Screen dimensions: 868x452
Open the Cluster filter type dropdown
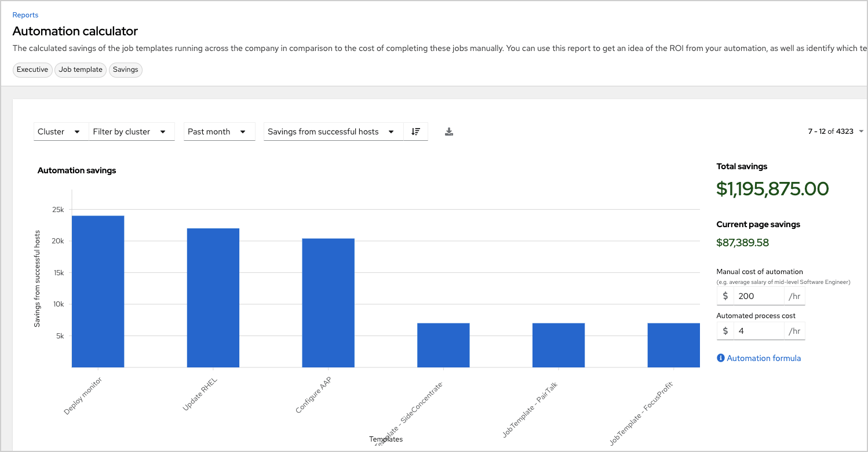61,132
